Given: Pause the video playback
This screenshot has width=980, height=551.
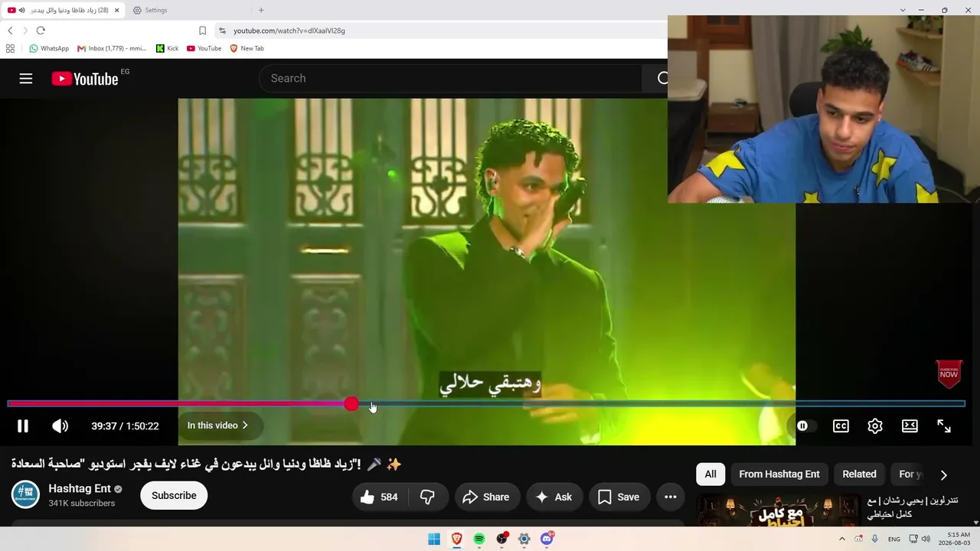Looking at the screenshot, I should click(x=23, y=426).
